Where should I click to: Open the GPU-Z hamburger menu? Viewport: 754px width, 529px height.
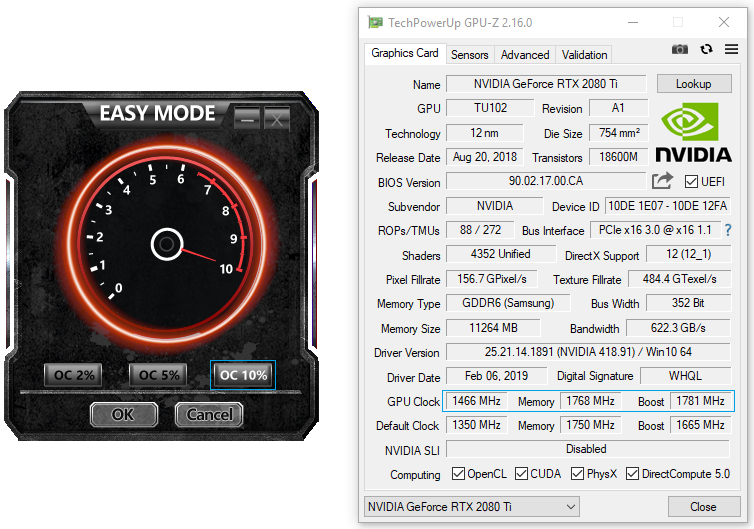click(x=731, y=49)
